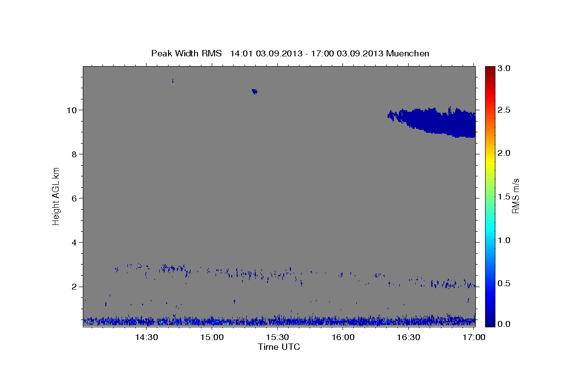Click the 17:00 time tick label
Viewport: 588px width, 392px height.
click(x=473, y=338)
